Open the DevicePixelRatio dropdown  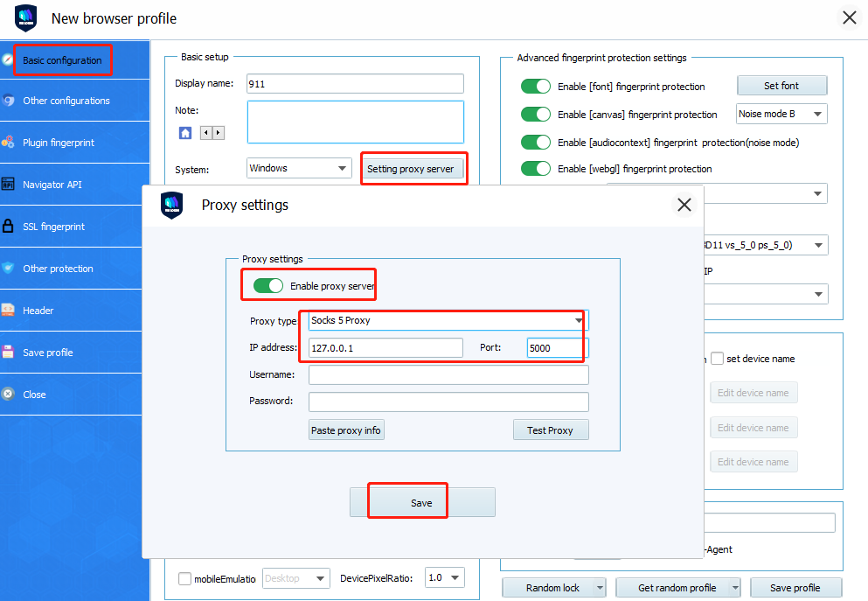[x=455, y=578]
